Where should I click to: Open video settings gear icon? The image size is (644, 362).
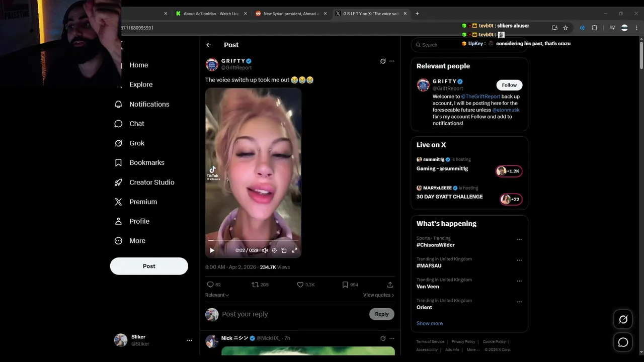(x=274, y=250)
